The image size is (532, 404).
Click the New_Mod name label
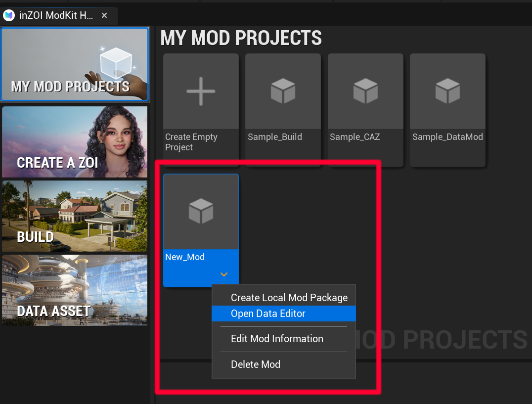point(185,257)
